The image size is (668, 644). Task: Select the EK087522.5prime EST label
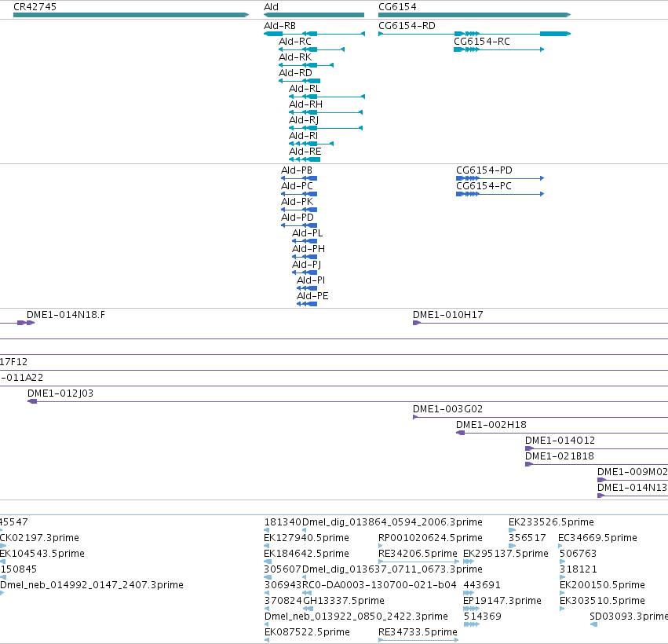click(307, 632)
